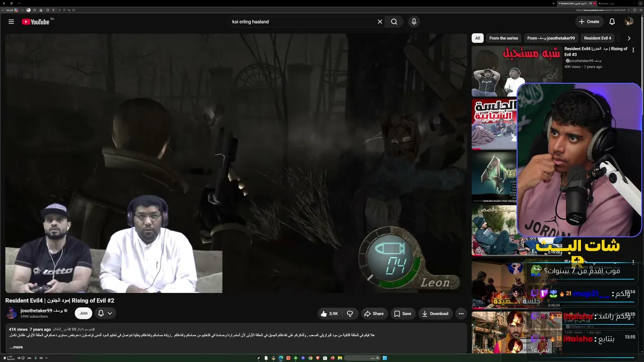The image size is (644, 362).
Task: Click the main video player
Action: pyautogui.click(x=236, y=163)
